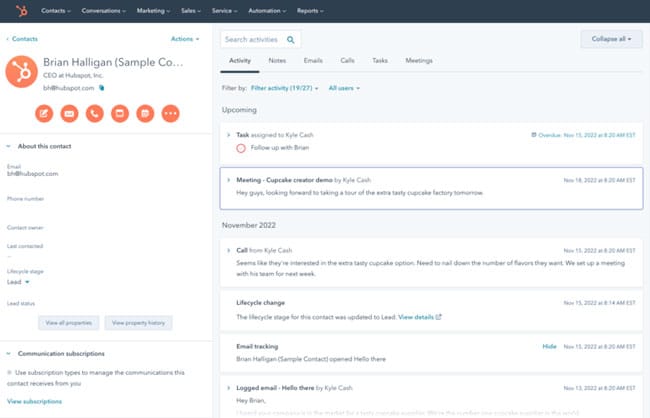Switch to the Tasks tab
This screenshot has height=418, width=650.
[x=380, y=61]
